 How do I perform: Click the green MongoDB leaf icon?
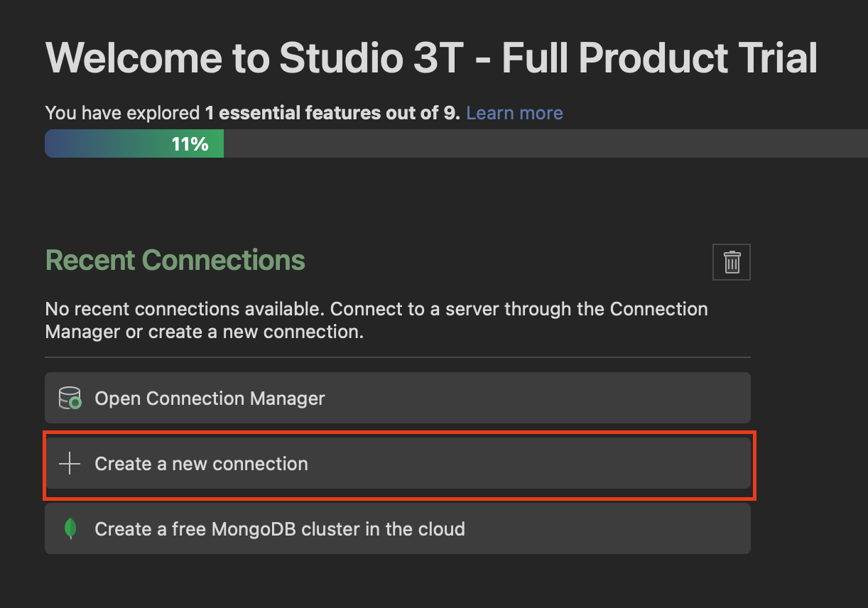[70, 529]
